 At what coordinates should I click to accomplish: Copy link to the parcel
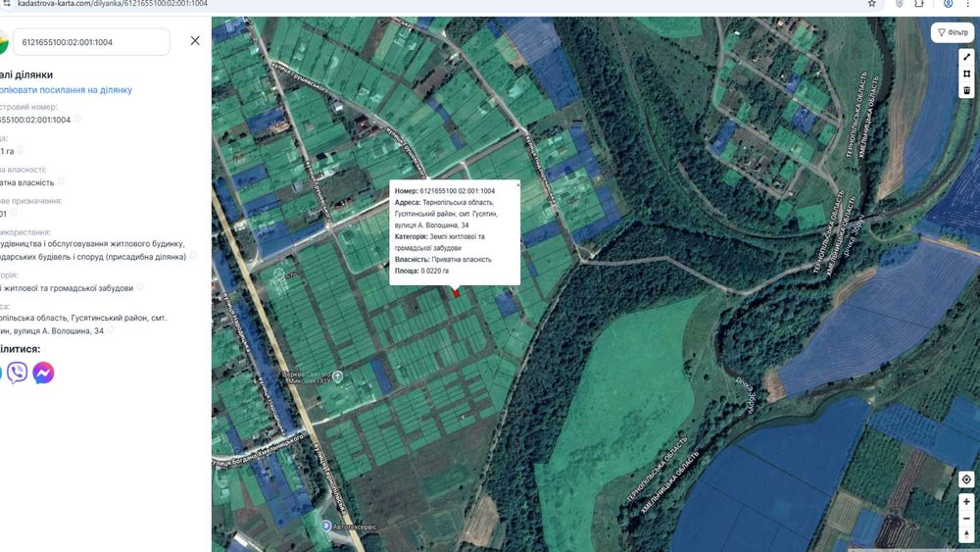coord(66,90)
